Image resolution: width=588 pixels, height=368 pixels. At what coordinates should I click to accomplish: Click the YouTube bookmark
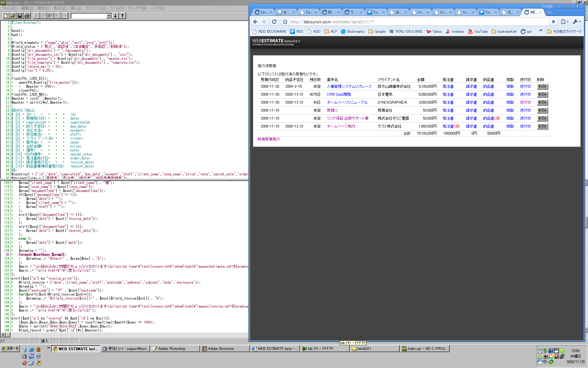(x=478, y=31)
